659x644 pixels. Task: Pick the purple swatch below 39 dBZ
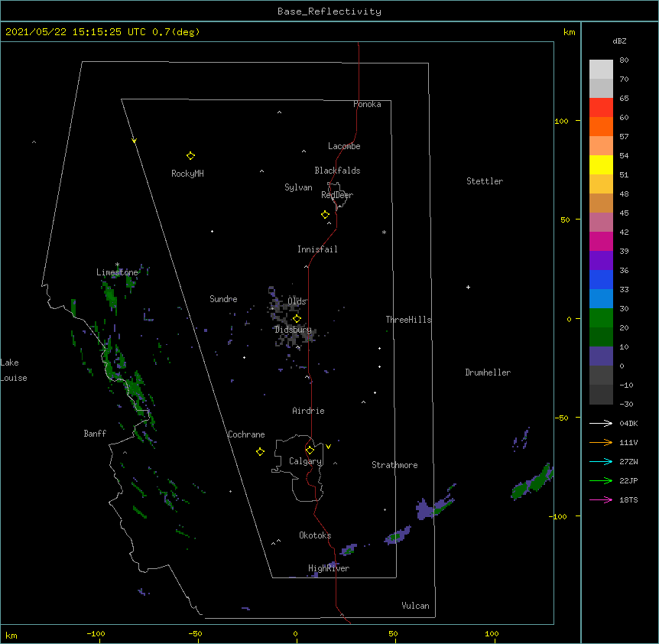pos(601,261)
